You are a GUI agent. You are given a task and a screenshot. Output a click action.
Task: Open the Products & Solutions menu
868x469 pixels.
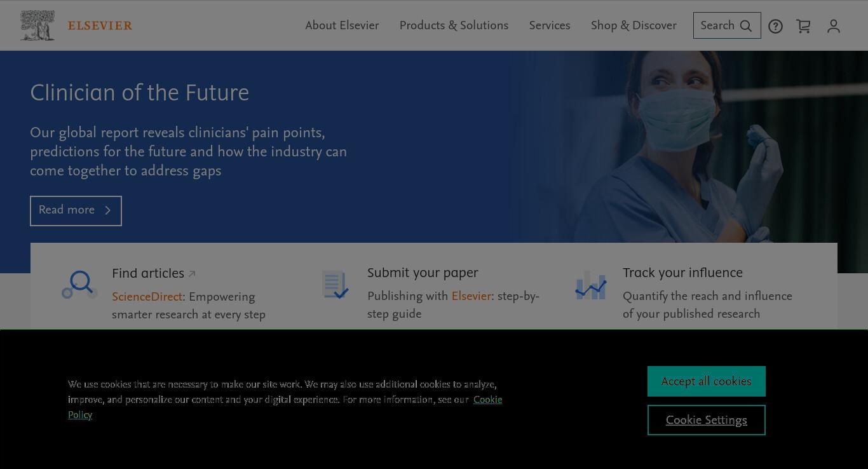click(454, 25)
